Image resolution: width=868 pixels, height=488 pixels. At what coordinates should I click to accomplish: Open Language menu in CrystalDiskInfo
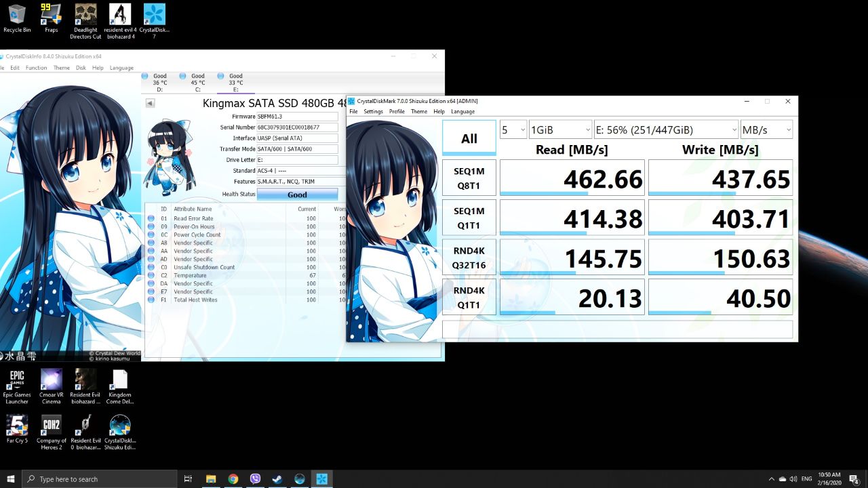click(121, 68)
